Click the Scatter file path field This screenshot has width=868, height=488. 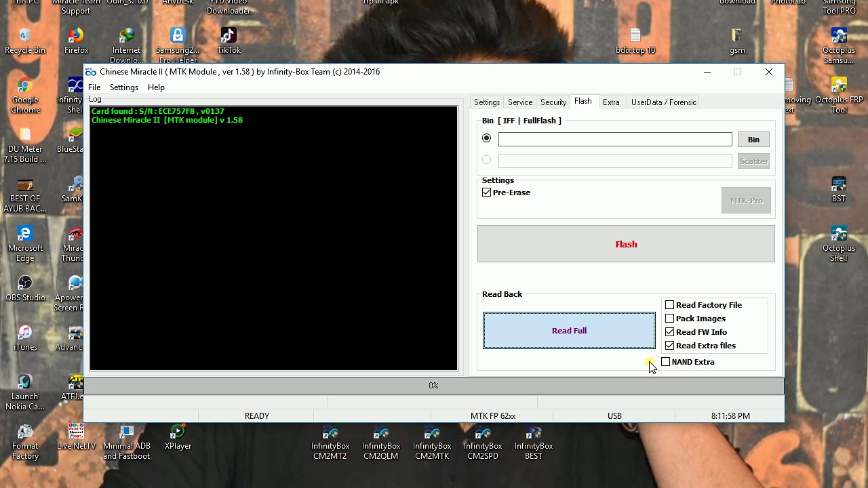[615, 161]
